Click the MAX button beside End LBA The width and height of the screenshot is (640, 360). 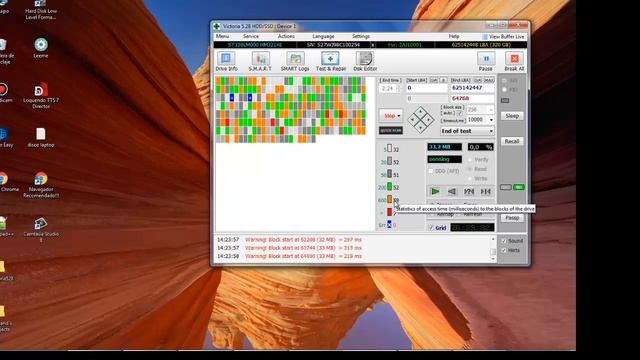pyautogui.click(x=489, y=80)
